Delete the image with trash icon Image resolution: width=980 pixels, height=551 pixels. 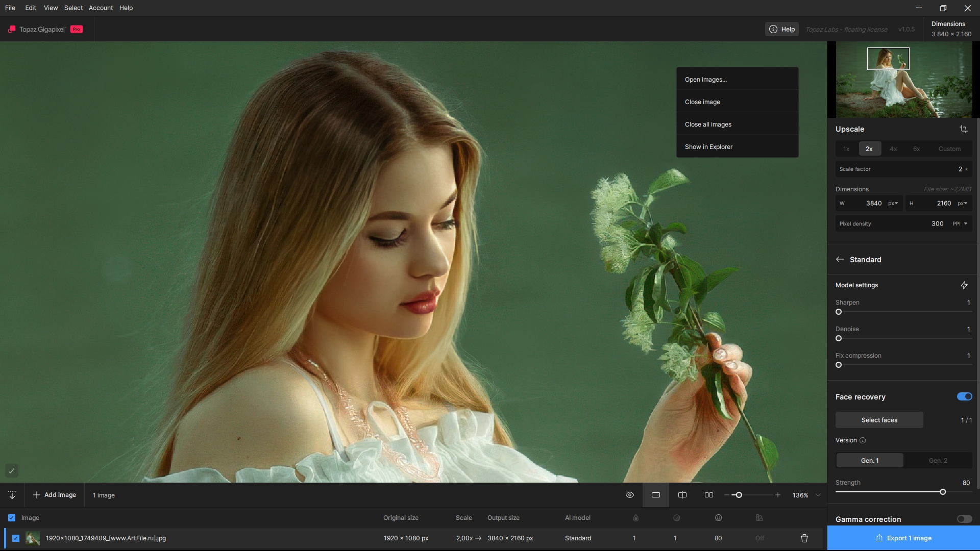tap(804, 538)
